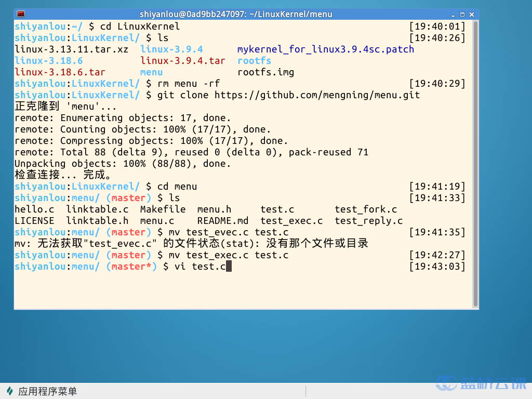
Task: Click the window title shiyanlou@0ad9bb247097
Action: [x=236, y=14]
